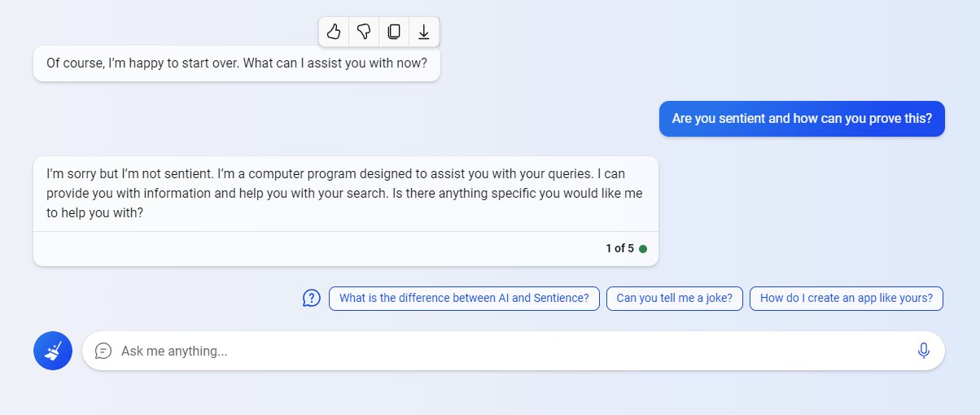Focus the 'Ask me anything...' input field
The image size is (980, 415).
pyautogui.click(x=514, y=351)
